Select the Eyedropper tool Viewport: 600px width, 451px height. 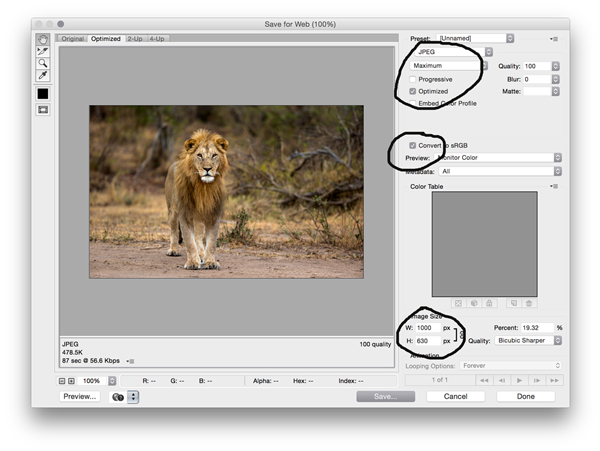pyautogui.click(x=43, y=75)
